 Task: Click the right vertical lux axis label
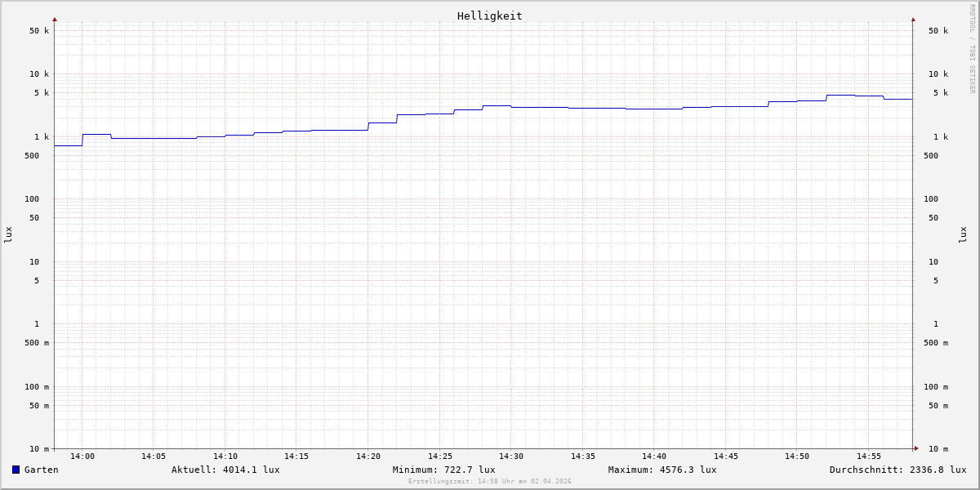point(963,234)
